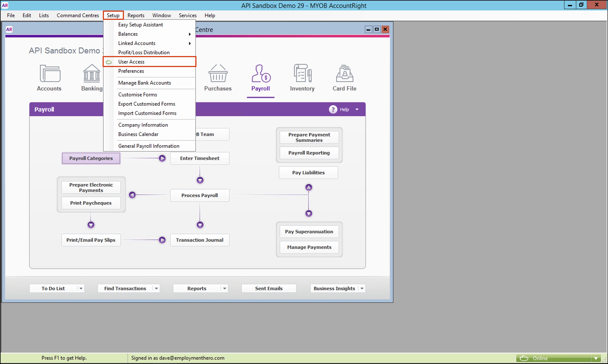The image size is (608, 364).
Task: Open the Pay Superannuation button
Action: 309,232
